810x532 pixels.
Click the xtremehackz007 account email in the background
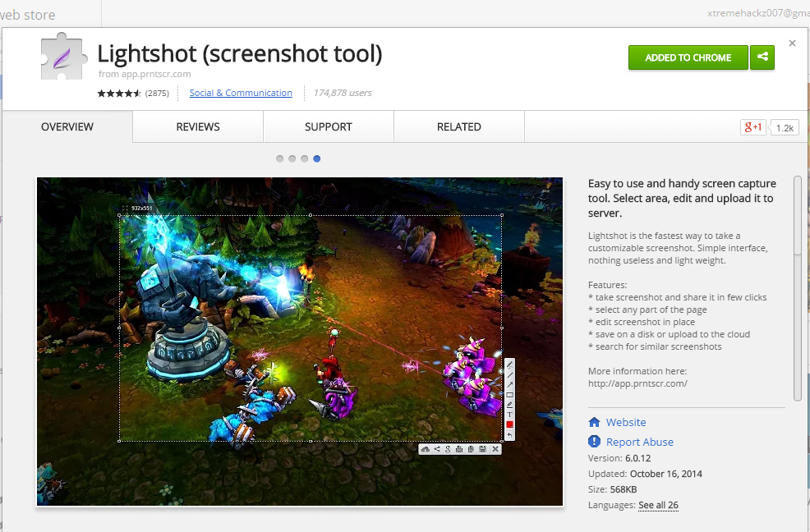coord(758,13)
